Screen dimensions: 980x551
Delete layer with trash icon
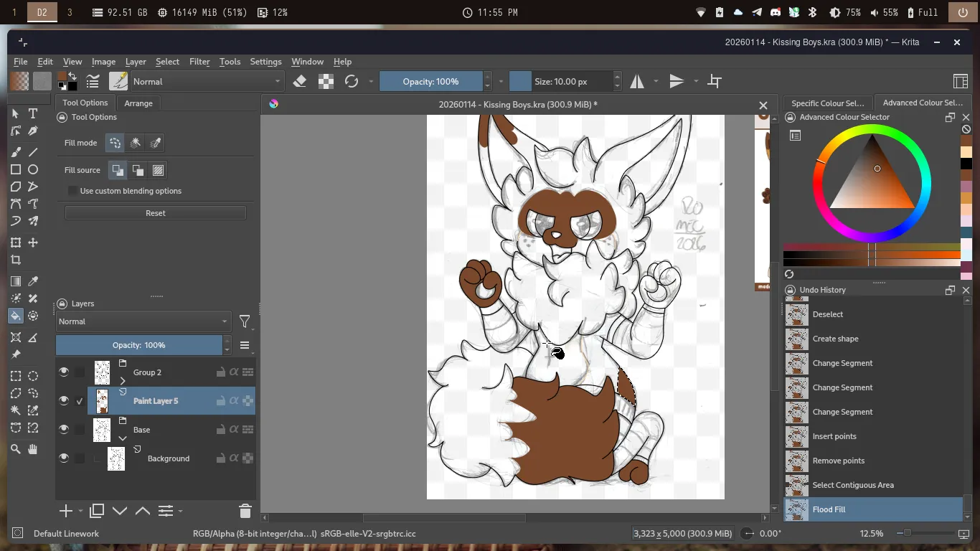click(245, 511)
